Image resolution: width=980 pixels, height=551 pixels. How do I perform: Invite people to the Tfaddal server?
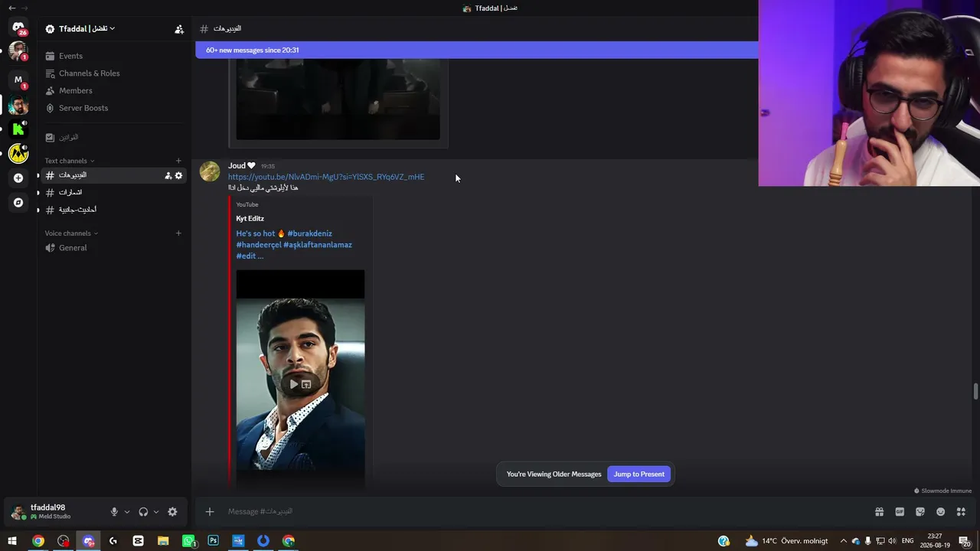179,29
